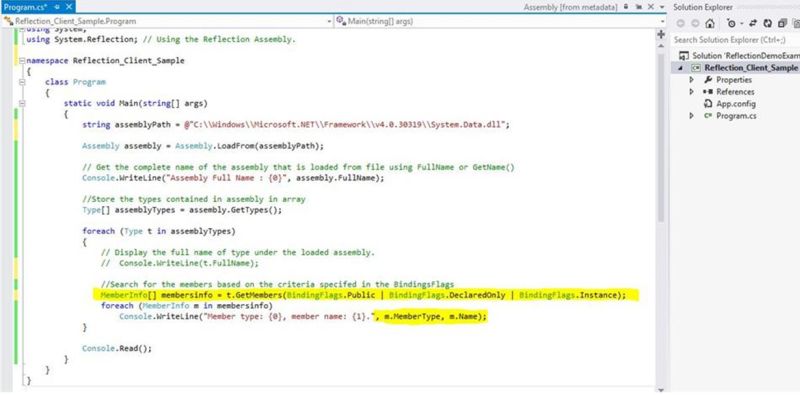Click the '// Get the complete name' comment

(x=298, y=167)
